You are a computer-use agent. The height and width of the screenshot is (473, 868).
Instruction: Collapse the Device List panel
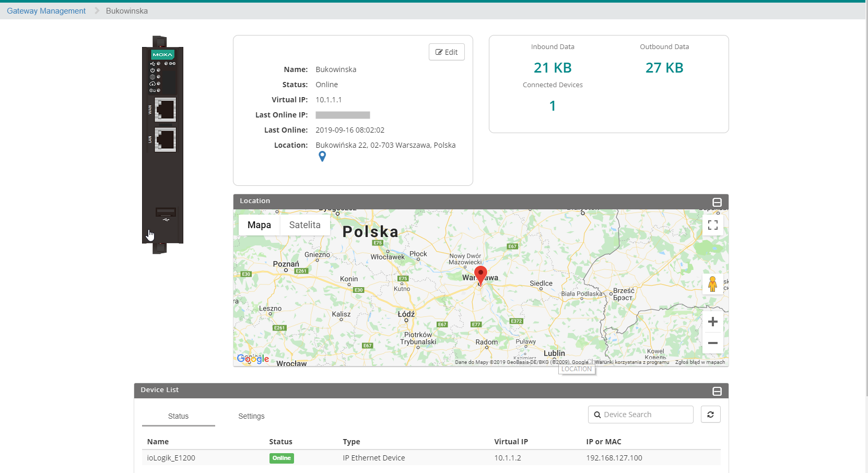click(x=717, y=391)
